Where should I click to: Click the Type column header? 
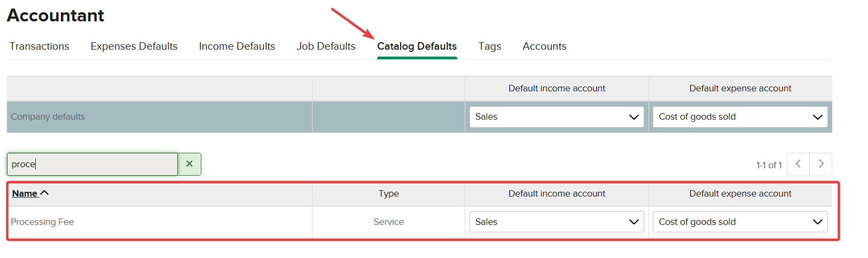pyautogui.click(x=388, y=193)
